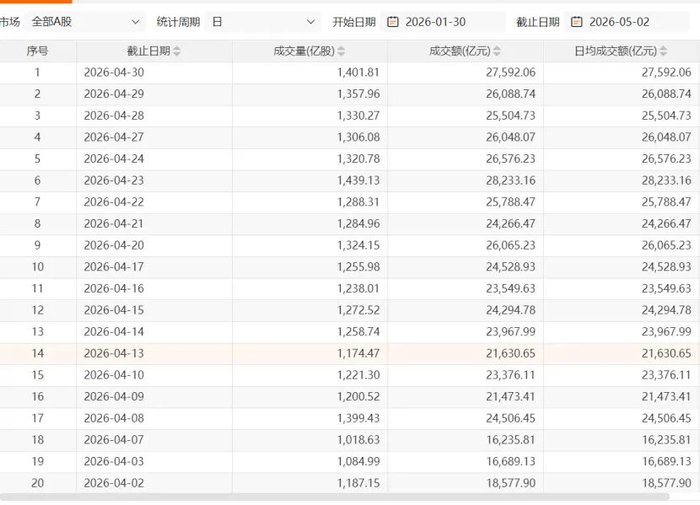Click row 6 dated 2026-04-23

click(x=350, y=180)
